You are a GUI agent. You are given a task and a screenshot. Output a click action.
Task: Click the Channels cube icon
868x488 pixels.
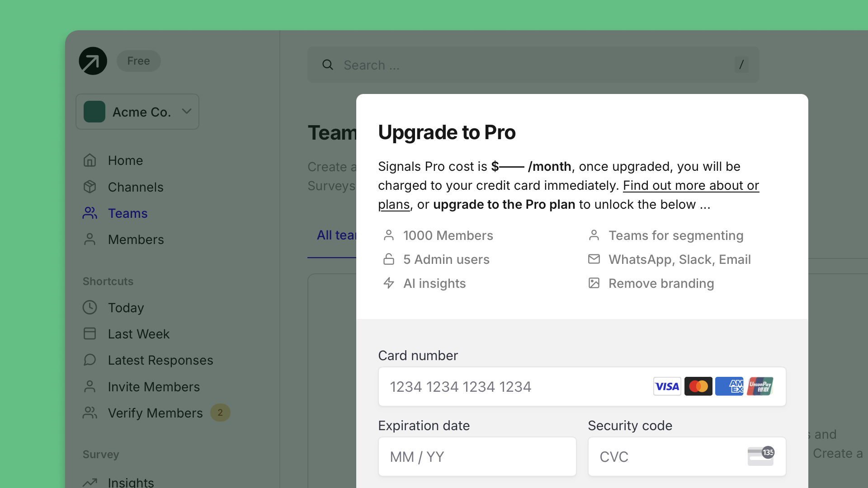click(90, 187)
